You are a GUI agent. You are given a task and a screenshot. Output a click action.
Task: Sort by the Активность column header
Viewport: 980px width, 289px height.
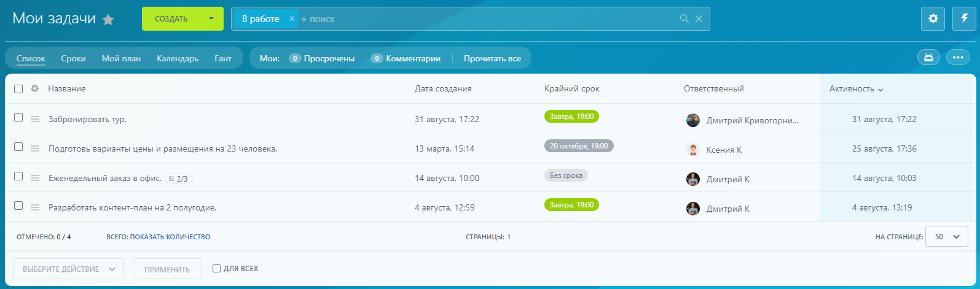[x=856, y=89]
